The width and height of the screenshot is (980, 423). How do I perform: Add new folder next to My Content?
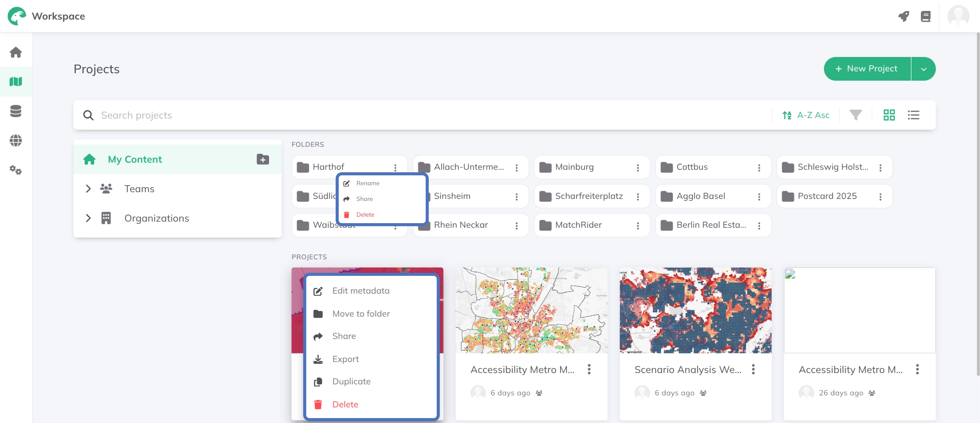click(262, 159)
